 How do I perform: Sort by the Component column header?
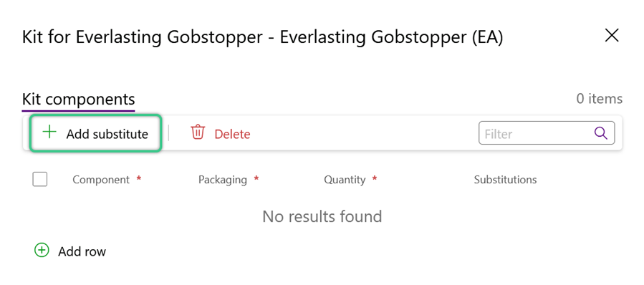pyautogui.click(x=101, y=180)
